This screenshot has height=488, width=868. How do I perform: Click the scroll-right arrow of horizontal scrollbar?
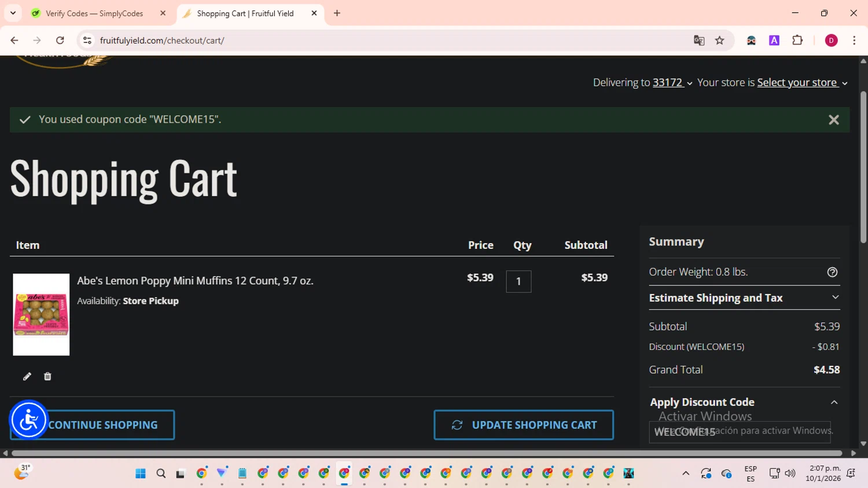point(854,453)
